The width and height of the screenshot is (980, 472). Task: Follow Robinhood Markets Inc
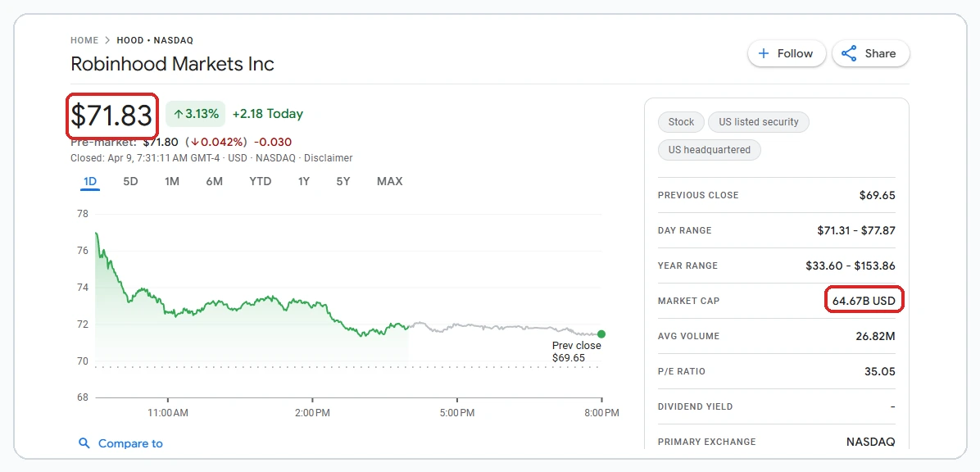[786, 52]
